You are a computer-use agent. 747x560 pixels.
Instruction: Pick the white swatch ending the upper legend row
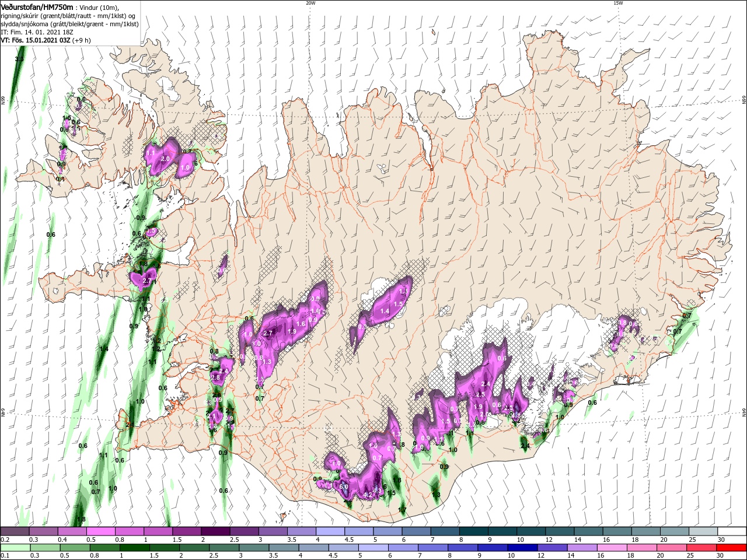click(732, 531)
